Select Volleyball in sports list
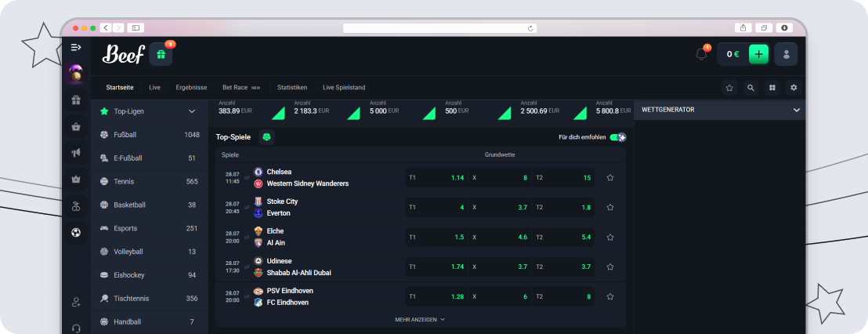The width and height of the screenshot is (868, 334). (x=150, y=252)
